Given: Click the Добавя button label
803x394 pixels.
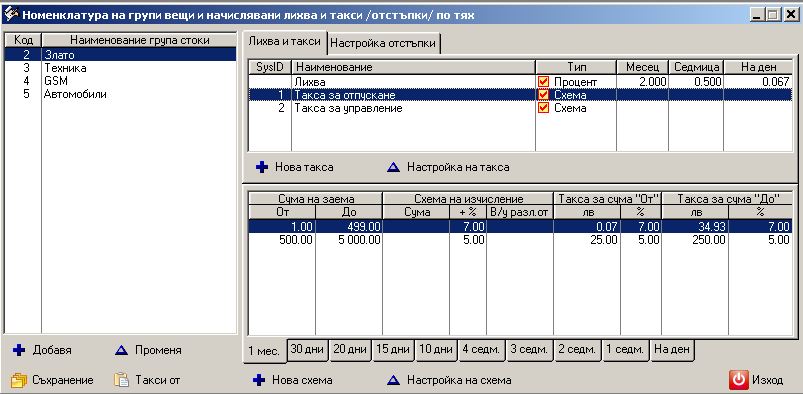Looking at the screenshot, I should click(x=52, y=350).
